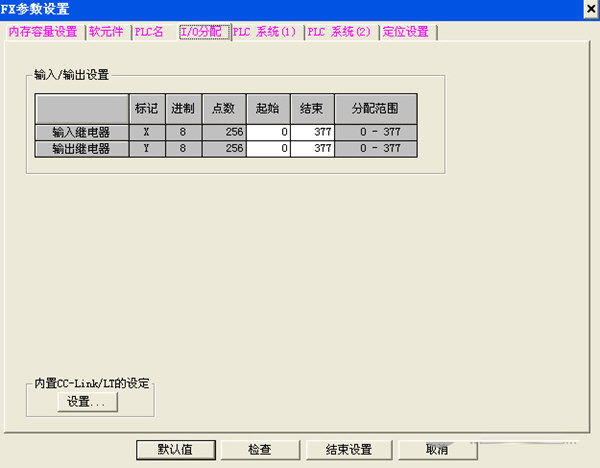The height and width of the screenshot is (468, 600).
Task: Select the 结束 field for 输出继电器
Action: tap(312, 148)
